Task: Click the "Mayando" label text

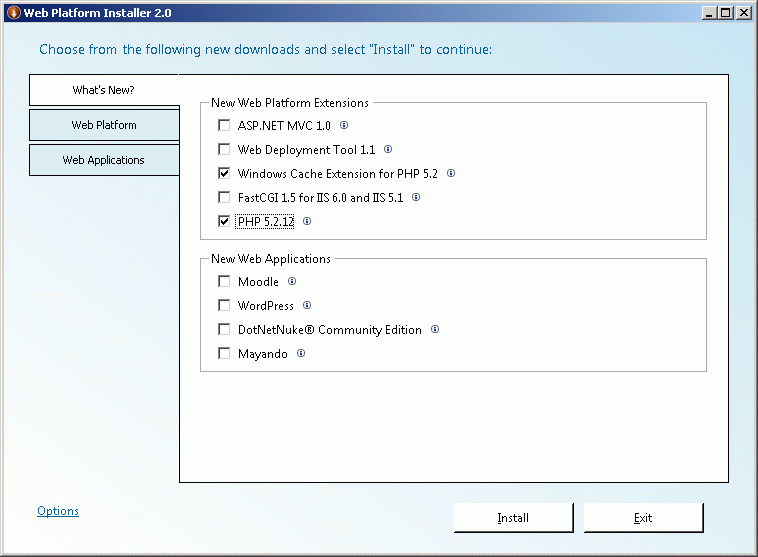Action: coord(262,354)
